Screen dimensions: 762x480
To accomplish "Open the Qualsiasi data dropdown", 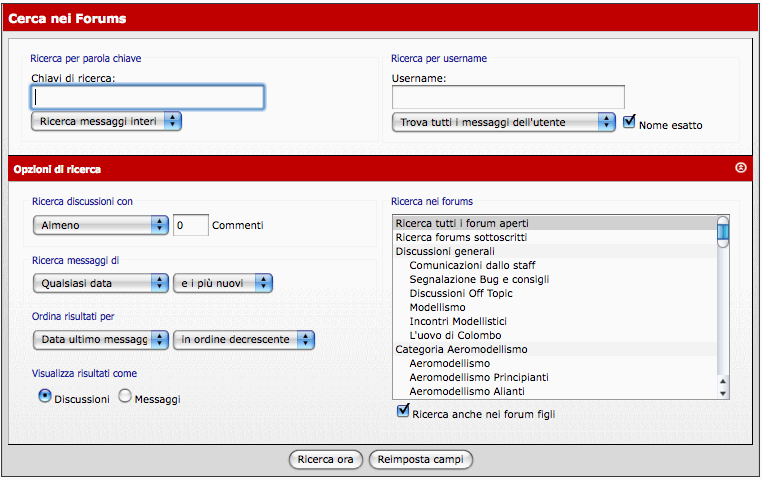I will coord(100,283).
